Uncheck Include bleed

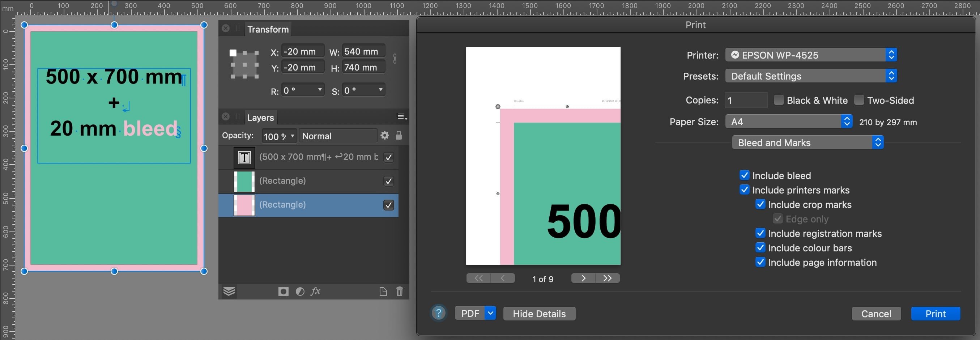[x=745, y=175]
